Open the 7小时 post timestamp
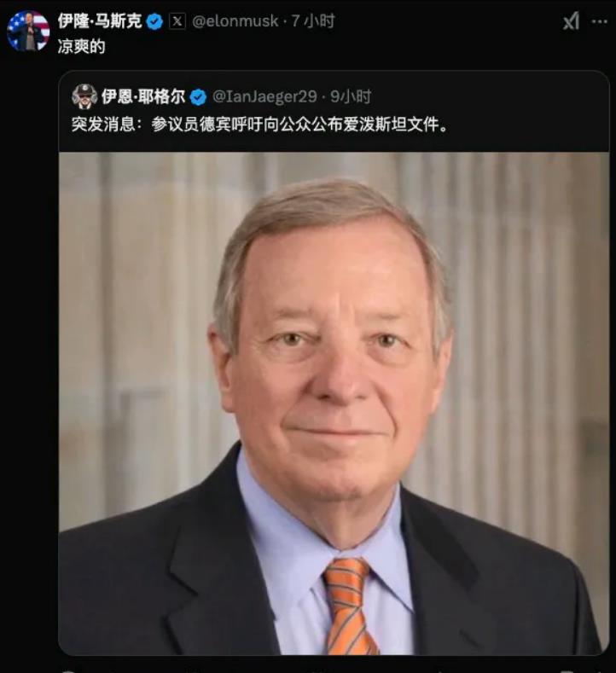 pos(313,21)
